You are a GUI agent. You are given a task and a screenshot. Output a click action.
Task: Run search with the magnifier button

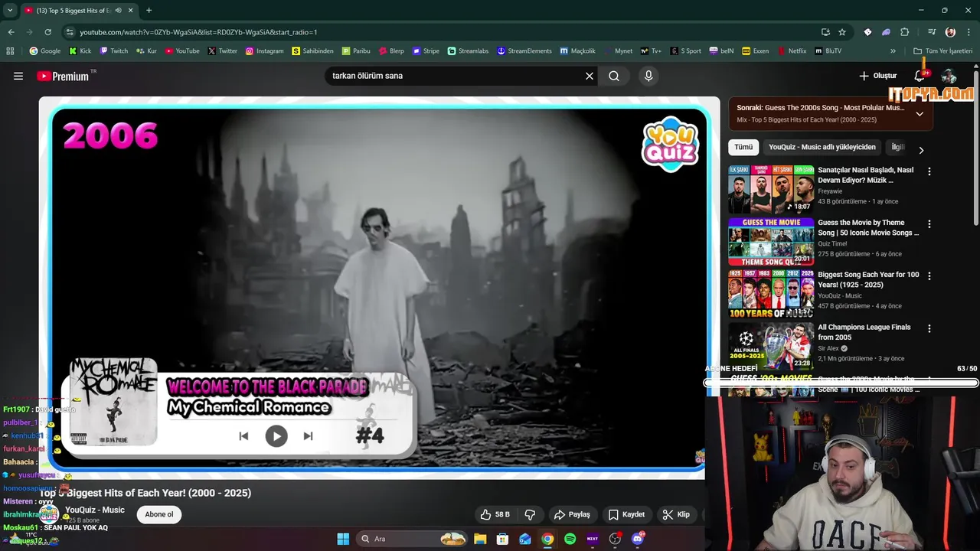pyautogui.click(x=614, y=76)
